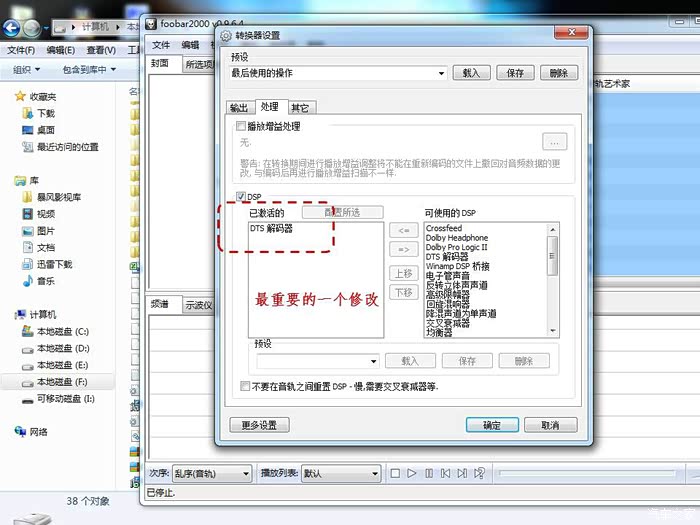Open 迅雷下载 library in sidebar
Viewport: 700px width, 525px height.
47,264
